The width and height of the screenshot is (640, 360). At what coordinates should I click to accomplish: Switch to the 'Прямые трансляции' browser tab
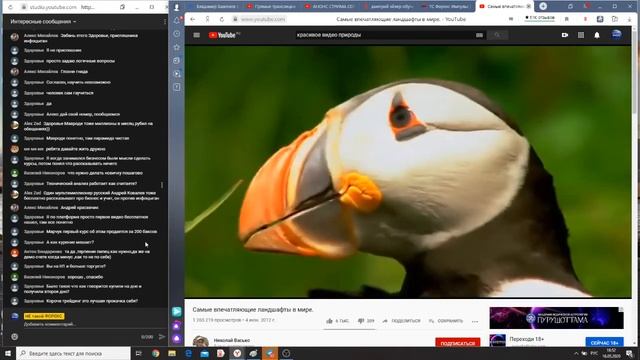(271, 7)
